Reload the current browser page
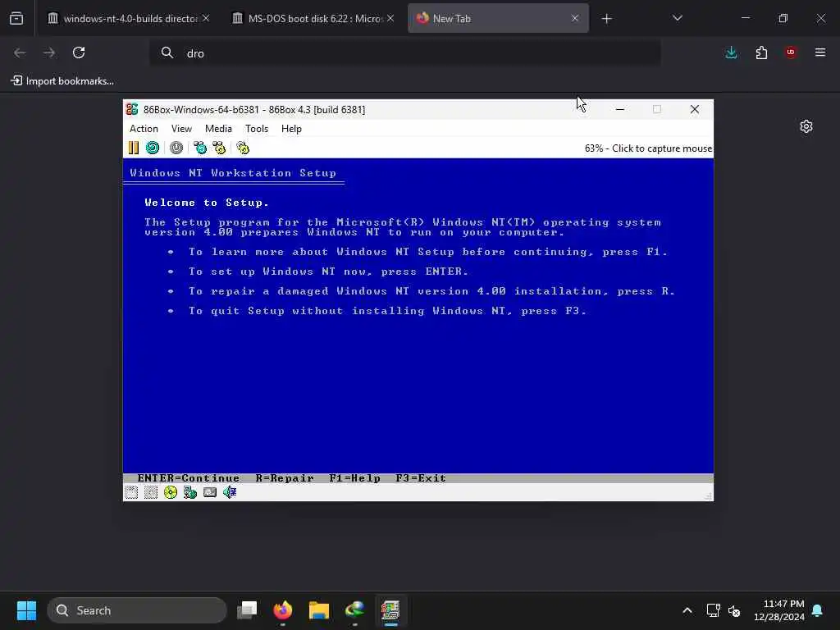This screenshot has height=630, width=840. click(79, 52)
